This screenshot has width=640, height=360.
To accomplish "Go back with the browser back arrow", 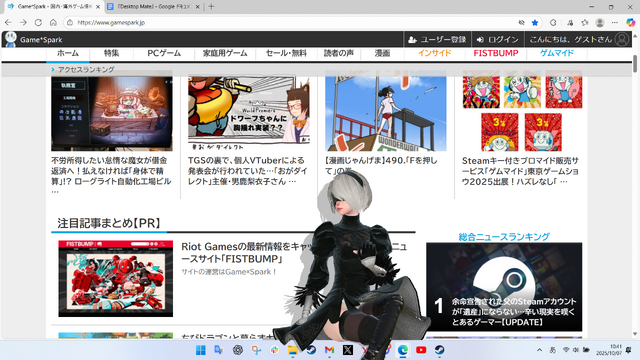I will coord(8,22).
